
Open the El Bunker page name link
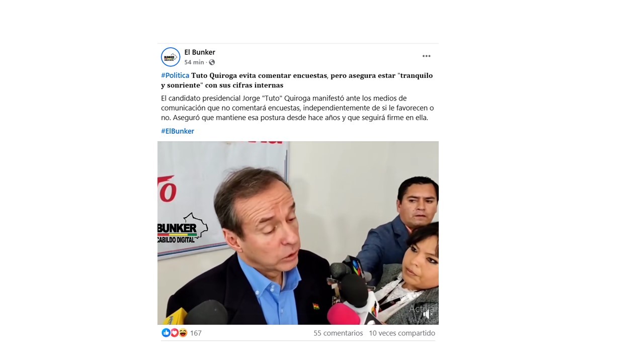coord(200,52)
